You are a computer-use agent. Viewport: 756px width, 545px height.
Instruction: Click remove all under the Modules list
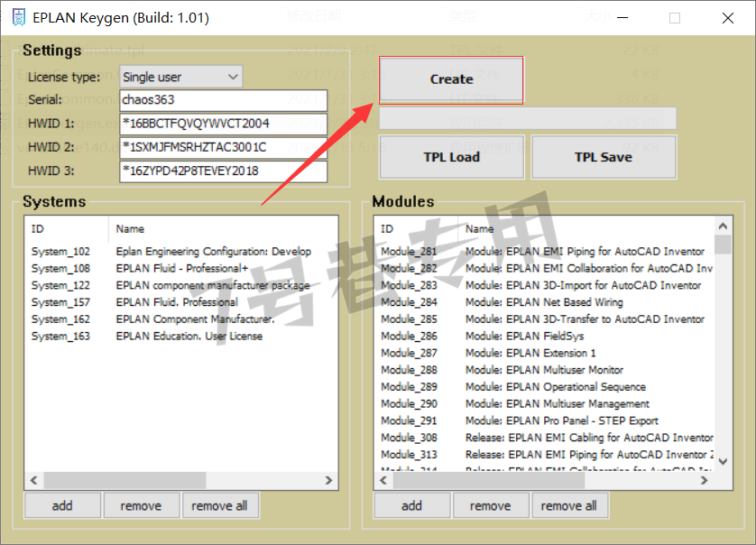pos(569,505)
